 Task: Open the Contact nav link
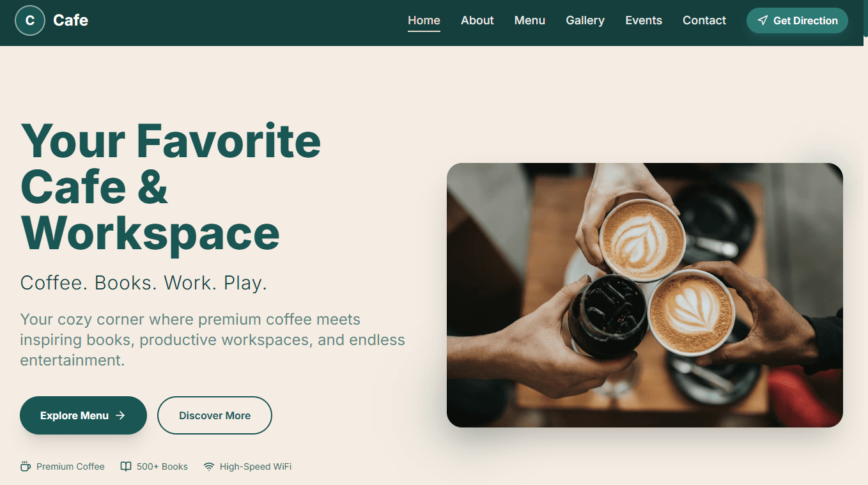coord(704,20)
